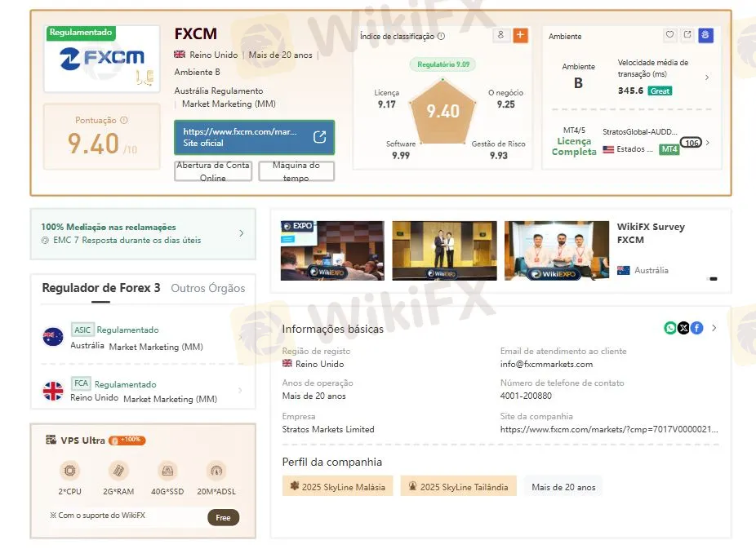Screen dimensions: 756x549
Task: Open the WikiEXPO three-men photo thumbnail
Action: coord(557,250)
